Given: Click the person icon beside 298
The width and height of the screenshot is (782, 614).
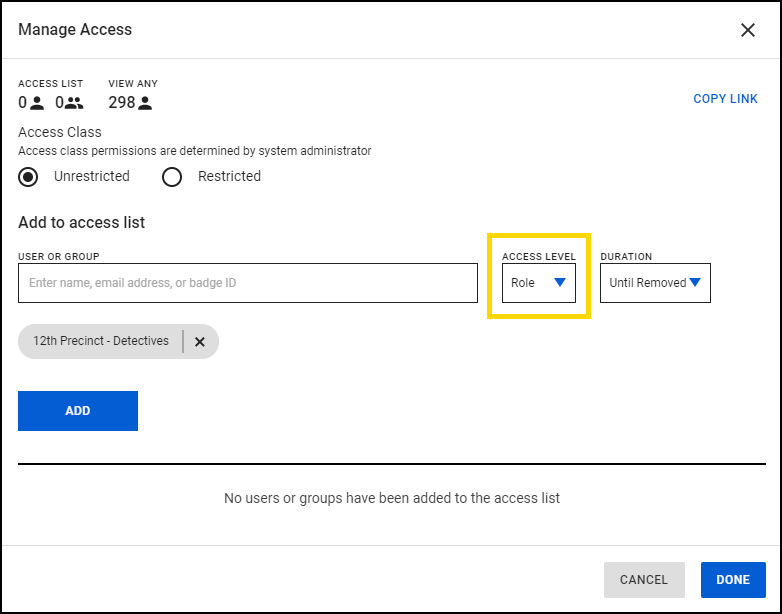Looking at the screenshot, I should click(145, 103).
